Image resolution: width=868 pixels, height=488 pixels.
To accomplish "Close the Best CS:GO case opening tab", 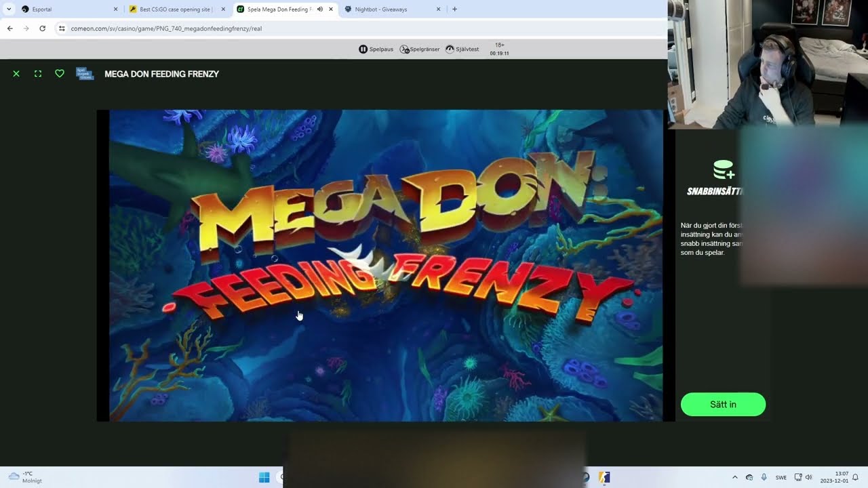I will tap(223, 9).
